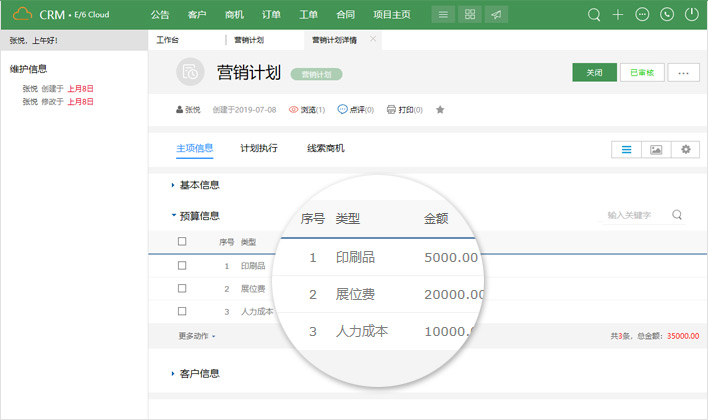708x420 pixels.
Task: Click the 打印 print link
Action: (x=404, y=110)
